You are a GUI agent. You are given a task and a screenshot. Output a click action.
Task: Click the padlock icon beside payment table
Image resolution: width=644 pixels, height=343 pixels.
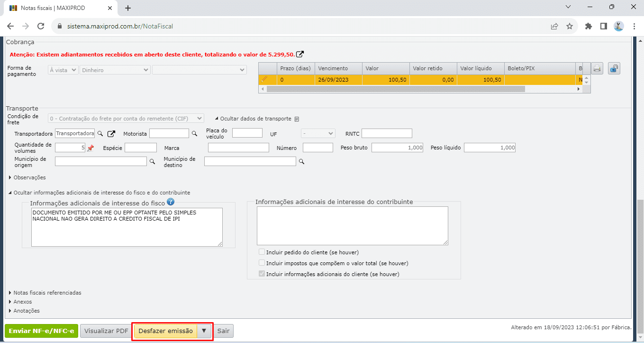(x=614, y=69)
